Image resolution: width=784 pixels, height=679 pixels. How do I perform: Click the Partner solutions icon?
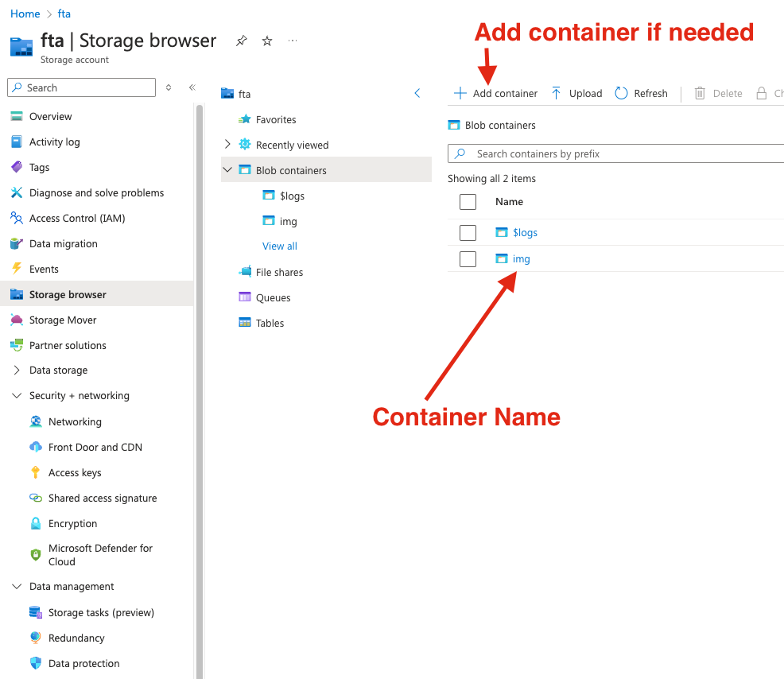pyautogui.click(x=17, y=345)
